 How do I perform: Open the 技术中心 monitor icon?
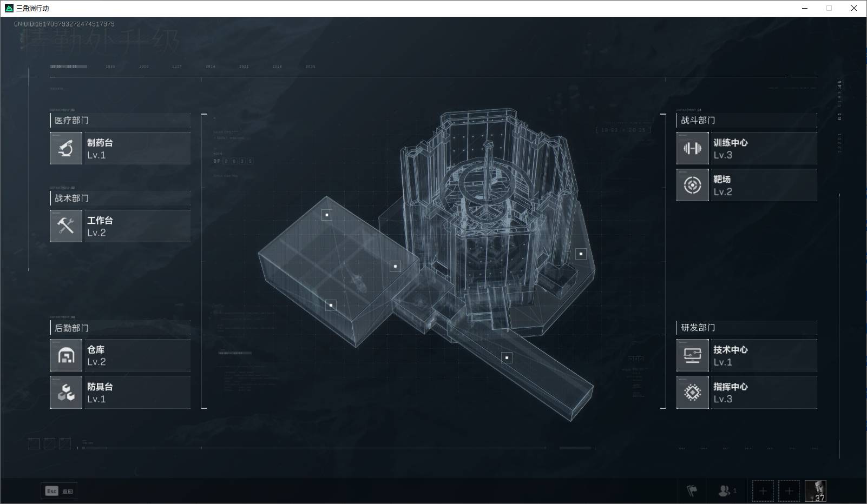pyautogui.click(x=692, y=355)
